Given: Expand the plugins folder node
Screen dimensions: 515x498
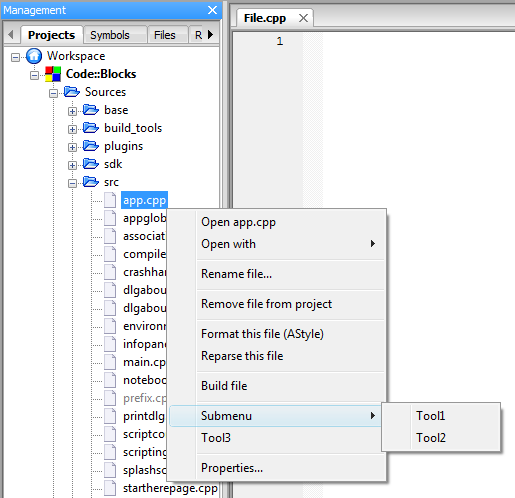Looking at the screenshot, I should (x=72, y=147).
